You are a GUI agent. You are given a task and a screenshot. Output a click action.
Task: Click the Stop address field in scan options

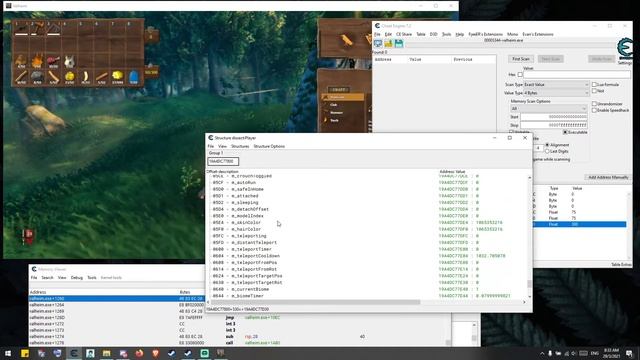[x=554, y=125]
